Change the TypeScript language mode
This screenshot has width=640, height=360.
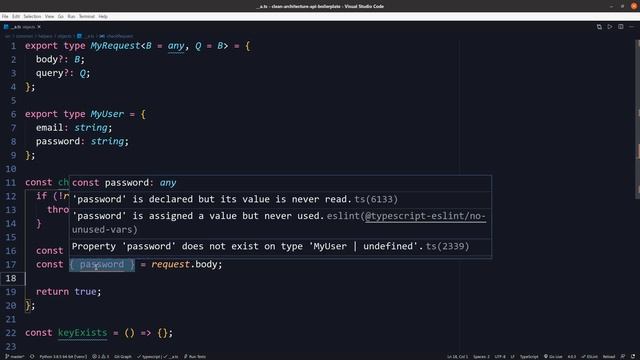click(529, 356)
